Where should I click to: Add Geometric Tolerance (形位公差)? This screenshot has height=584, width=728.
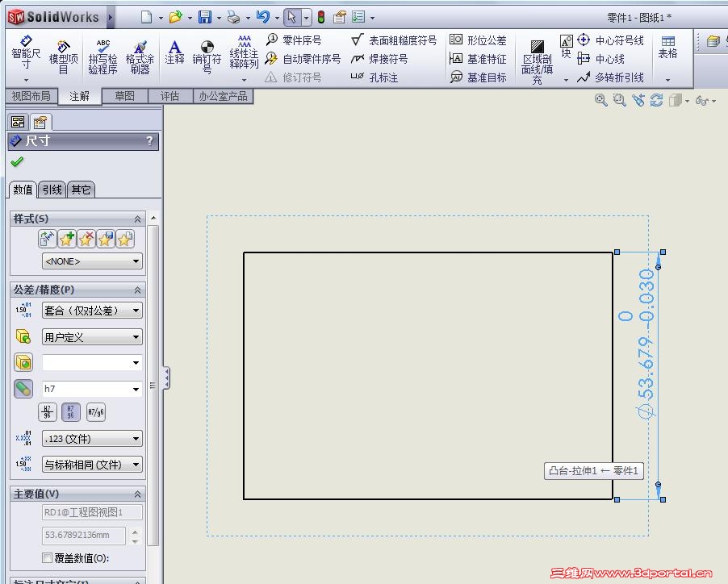click(x=479, y=40)
